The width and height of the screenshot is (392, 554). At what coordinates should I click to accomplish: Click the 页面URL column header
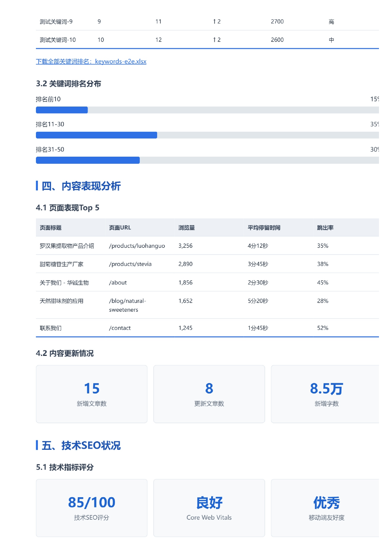pos(120,228)
